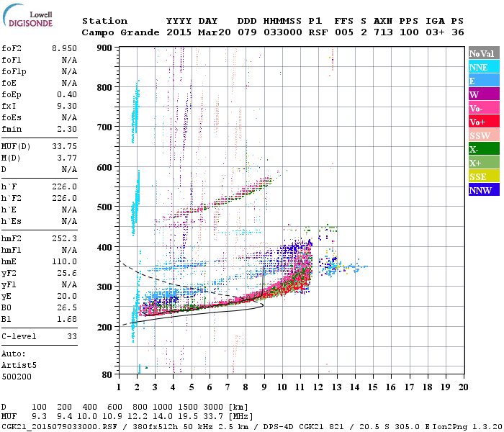This screenshot has width=504, height=432.
Task: Click the 9 MHz frequency axis label
Action: [264, 387]
